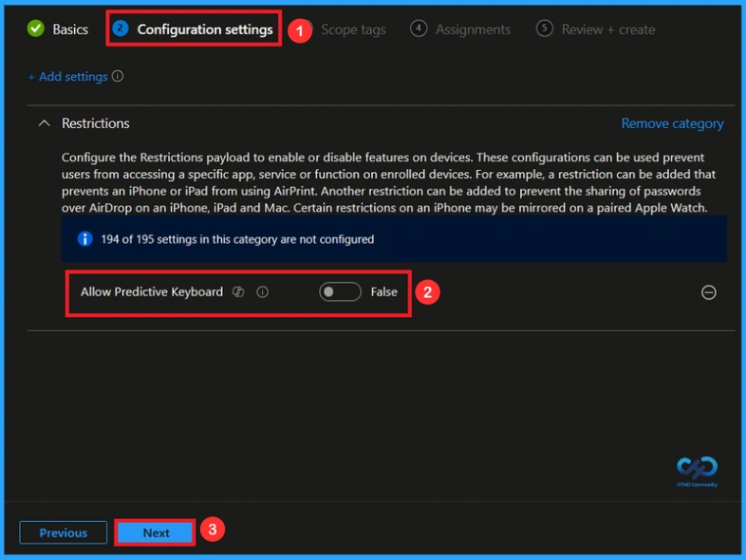Collapse the Restrictions category chevron

pos(45,123)
